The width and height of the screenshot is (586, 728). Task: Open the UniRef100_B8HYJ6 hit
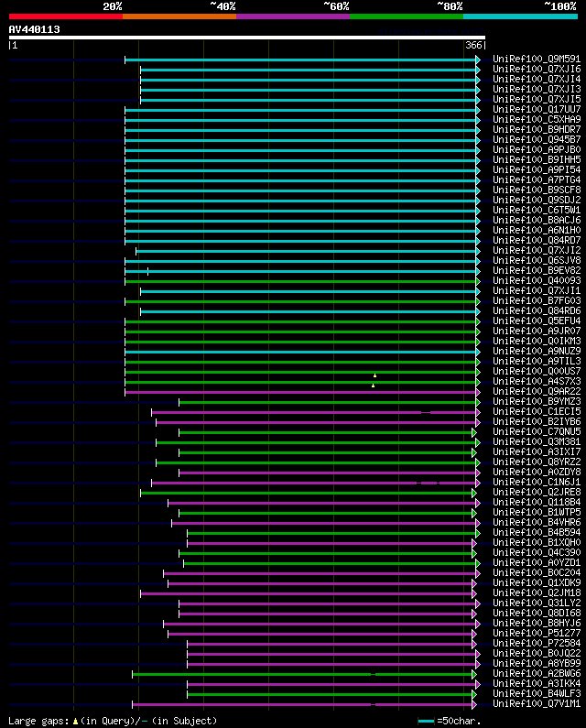click(x=537, y=623)
